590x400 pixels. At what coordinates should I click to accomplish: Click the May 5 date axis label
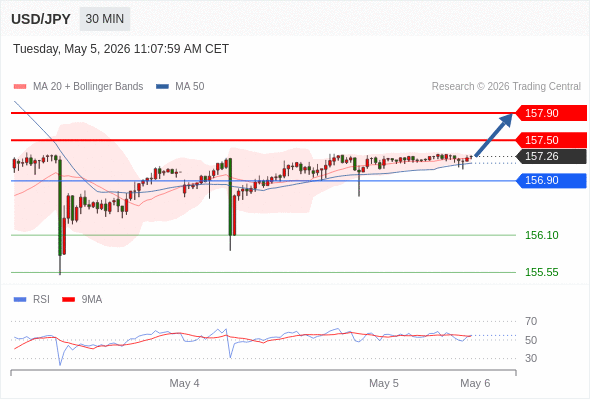pyautogui.click(x=384, y=383)
